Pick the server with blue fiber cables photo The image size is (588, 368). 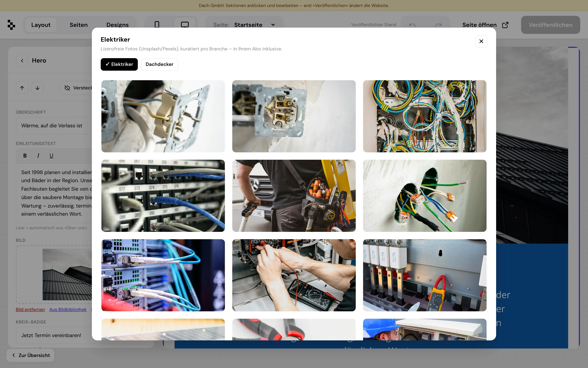click(163, 275)
